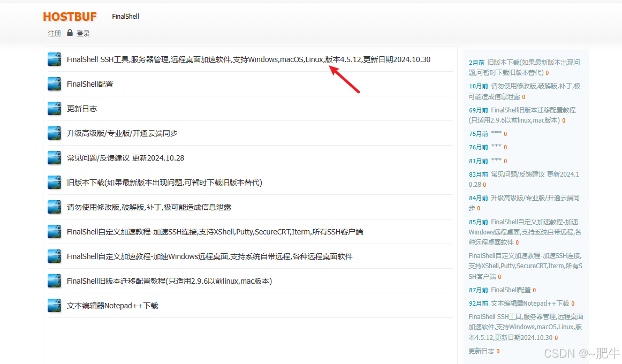Image resolution: width=622 pixels, height=364 pixels.
Task: Click thumbnail icon beside 旧版本迁移配置教程
Action: pyautogui.click(x=55, y=280)
